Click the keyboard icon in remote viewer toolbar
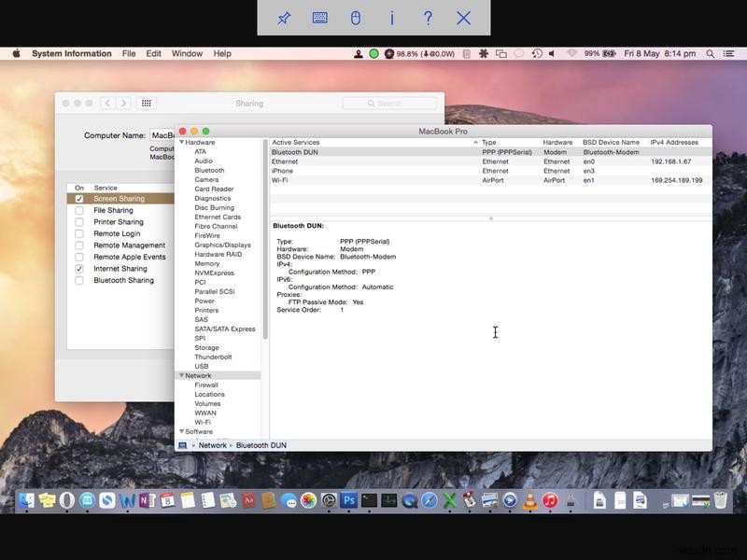 click(320, 18)
